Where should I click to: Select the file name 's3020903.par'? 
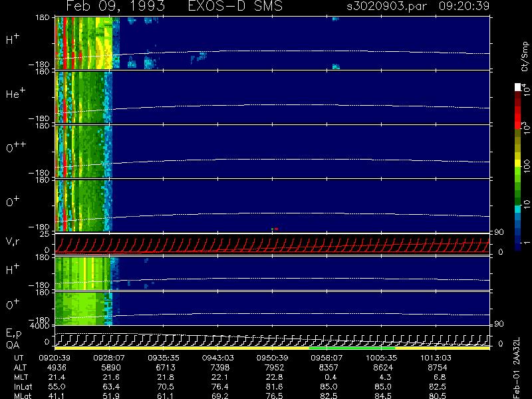point(386,6)
